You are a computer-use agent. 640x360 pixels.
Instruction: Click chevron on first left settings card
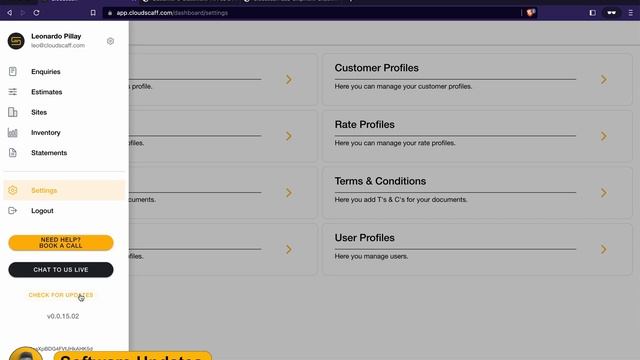click(289, 80)
